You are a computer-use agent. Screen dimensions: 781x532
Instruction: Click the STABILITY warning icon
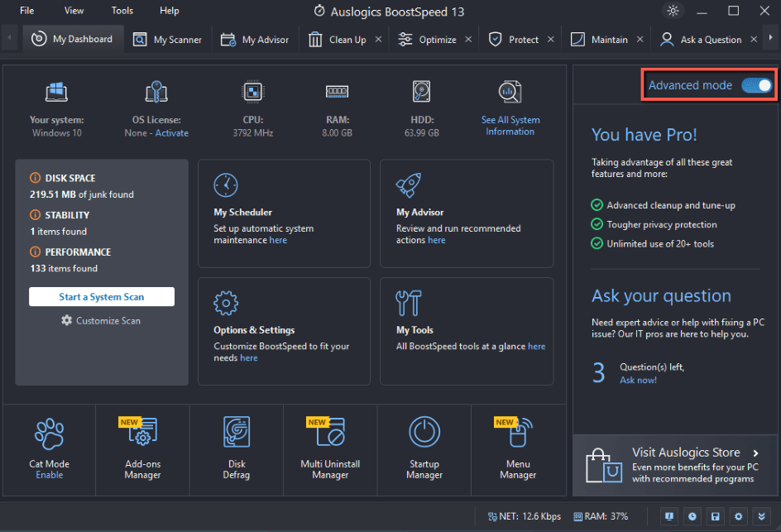point(35,214)
